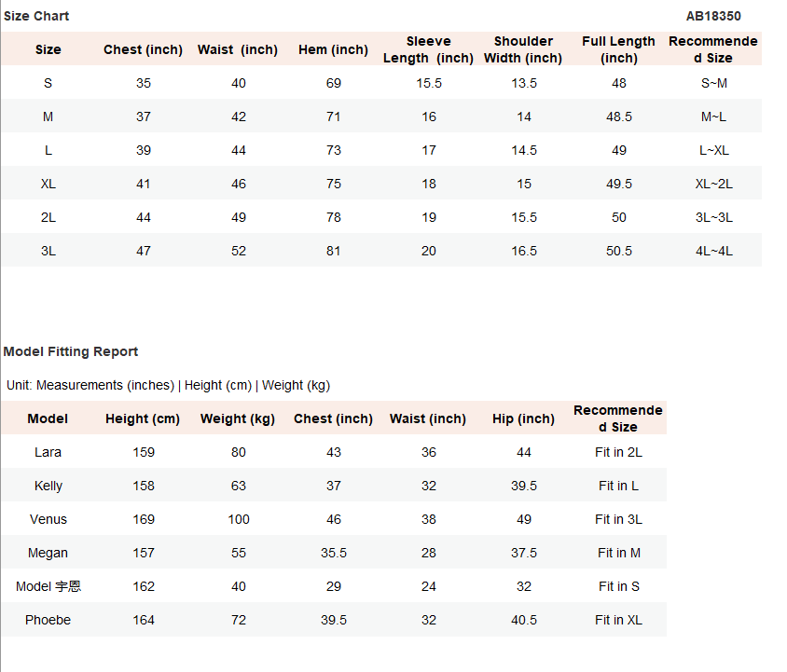Click the 3L size row label
Image resolution: width=787 pixels, height=672 pixels.
tap(48, 251)
